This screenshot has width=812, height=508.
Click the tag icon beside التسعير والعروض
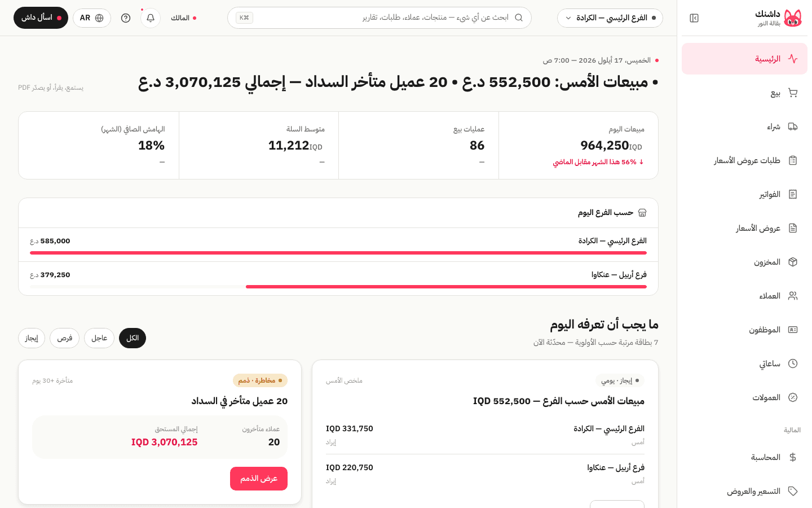(x=793, y=491)
